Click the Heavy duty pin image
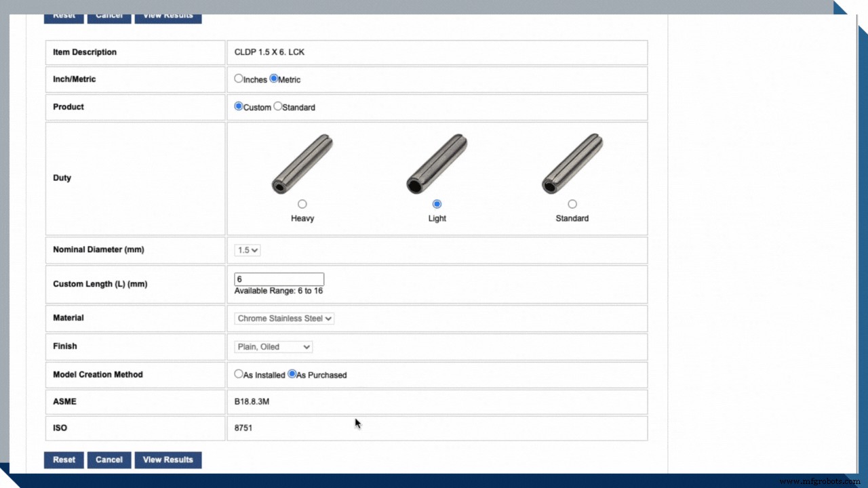This screenshot has width=868, height=488. tap(302, 164)
